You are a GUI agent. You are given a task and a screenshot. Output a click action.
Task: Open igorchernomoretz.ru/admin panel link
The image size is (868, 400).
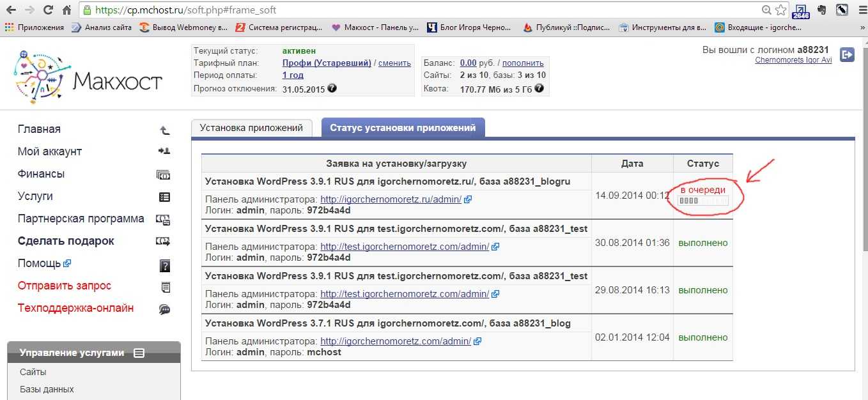pyautogui.click(x=391, y=199)
